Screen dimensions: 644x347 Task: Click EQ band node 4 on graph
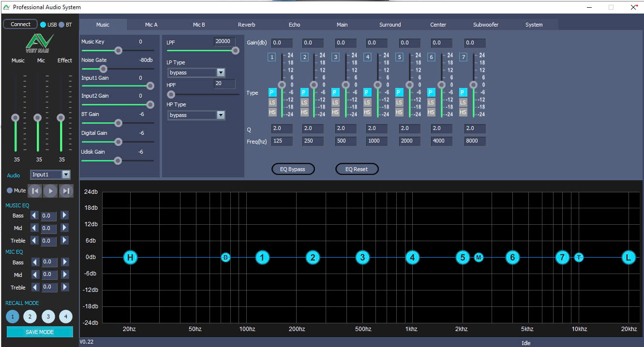[412, 257]
